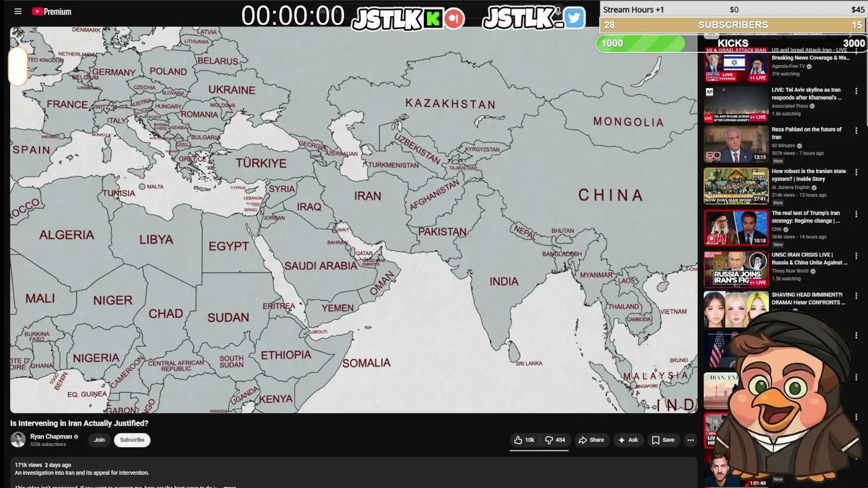The width and height of the screenshot is (868, 488).
Task: Open options menu for UNSC Iran Crisis video
Action: point(856,256)
